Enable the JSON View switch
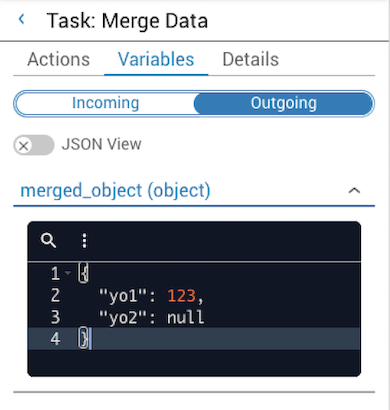 coord(34,145)
